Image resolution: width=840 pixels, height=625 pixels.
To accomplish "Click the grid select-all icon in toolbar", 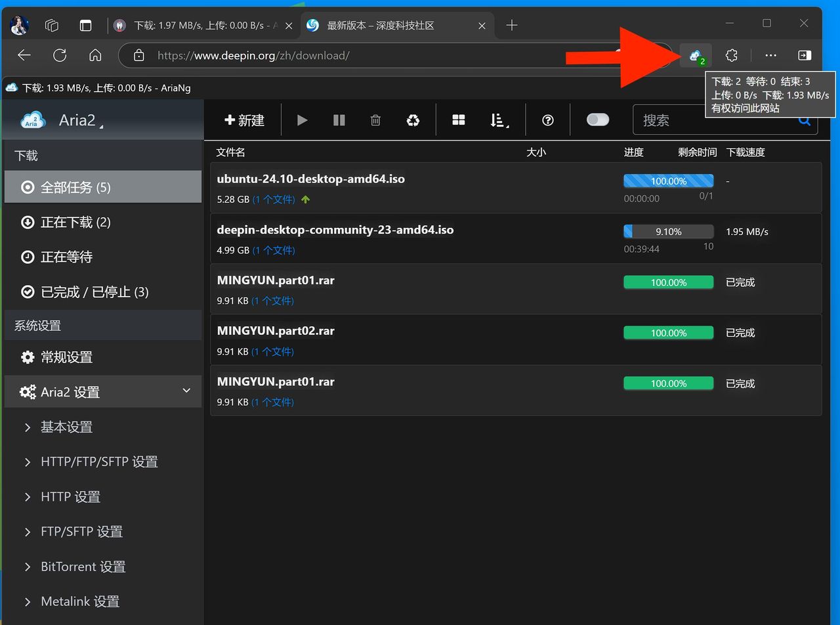I will (x=459, y=120).
